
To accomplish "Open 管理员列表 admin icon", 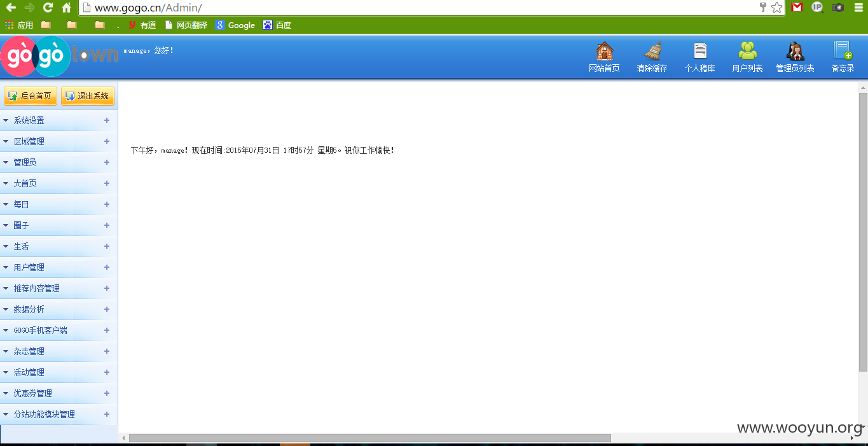I will 795,52.
